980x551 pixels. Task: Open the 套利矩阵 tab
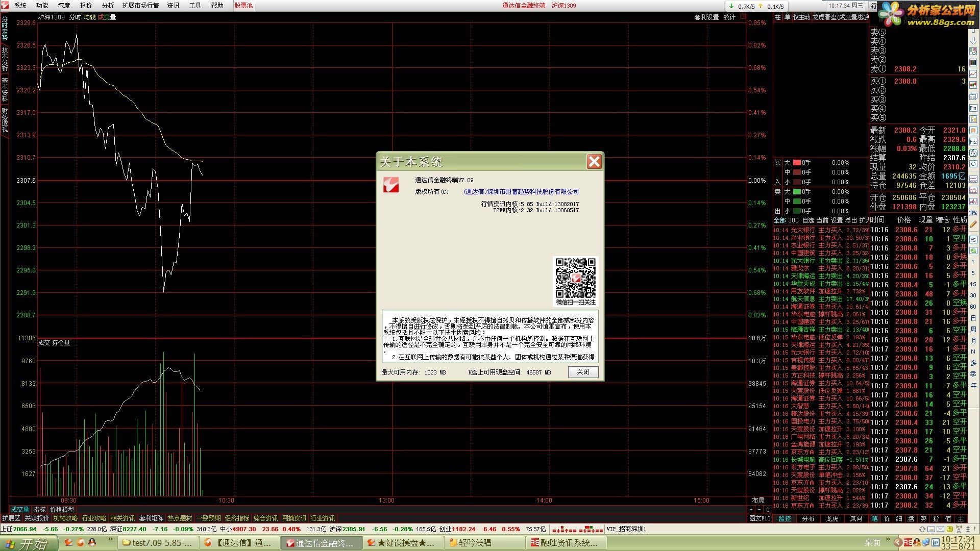[151, 518]
